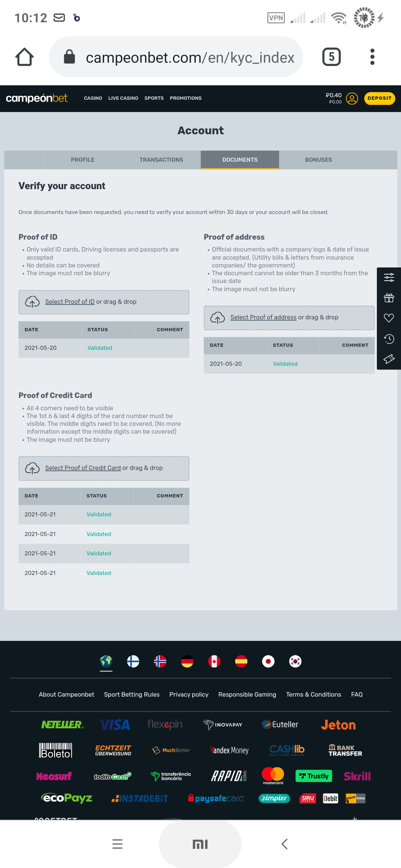Click the heart favorites icon

tap(389, 318)
